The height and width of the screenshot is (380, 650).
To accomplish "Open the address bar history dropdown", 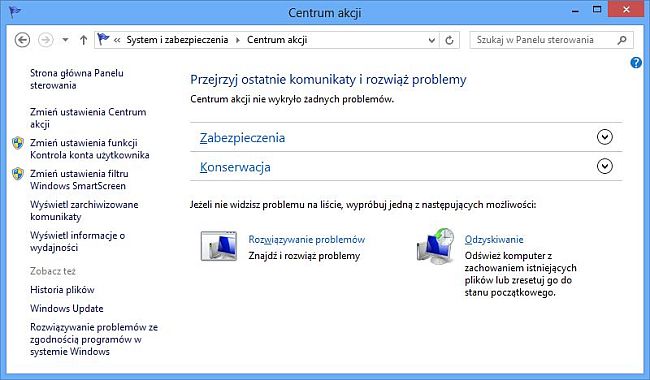I will pyautogui.click(x=432, y=40).
